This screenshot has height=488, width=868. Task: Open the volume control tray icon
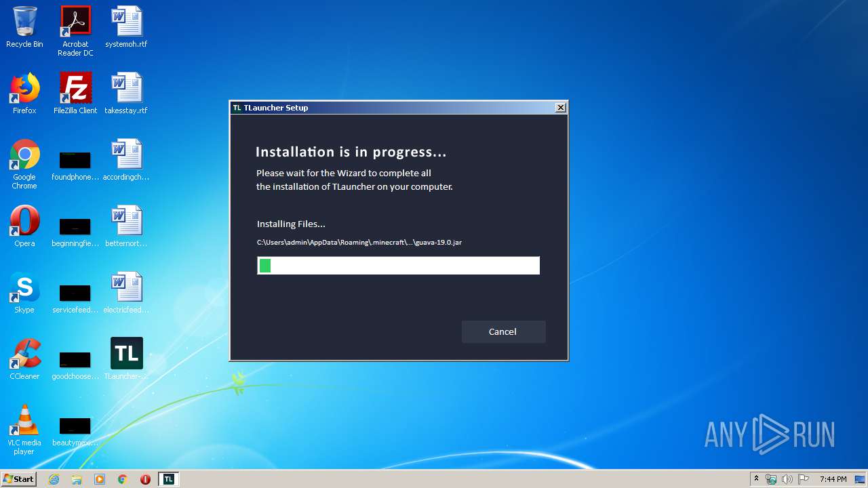coord(787,479)
